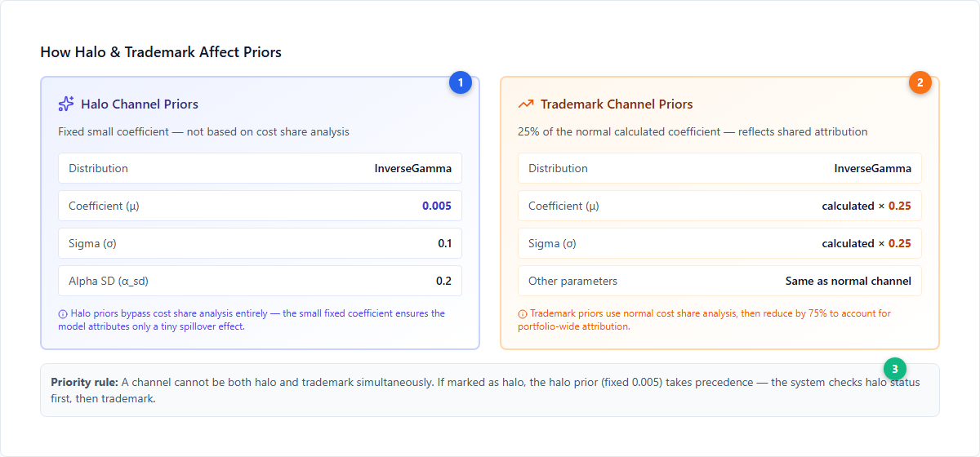Screen dimensions: 980x457
Task: Click the '25% of the normal calculated coefficient' description
Action: coord(693,131)
